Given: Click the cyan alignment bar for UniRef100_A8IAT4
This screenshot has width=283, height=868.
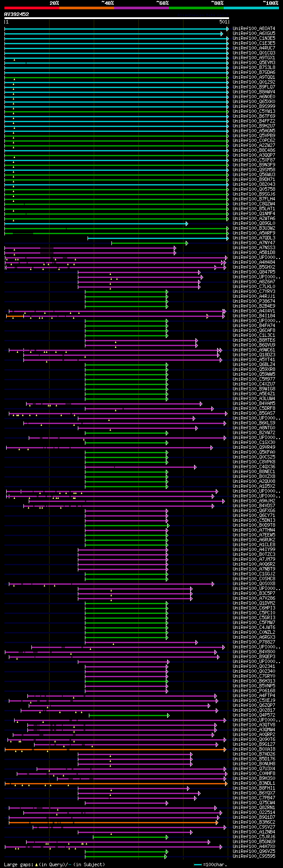Looking at the screenshot, I should 116,29.
